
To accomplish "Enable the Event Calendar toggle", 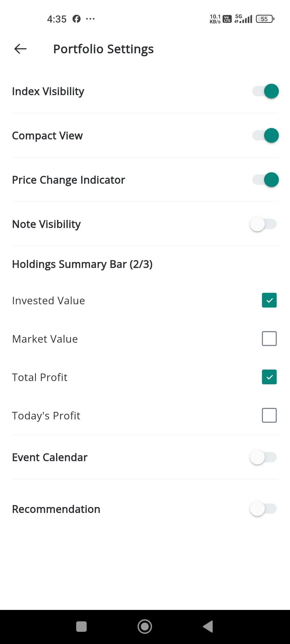I will [x=263, y=457].
